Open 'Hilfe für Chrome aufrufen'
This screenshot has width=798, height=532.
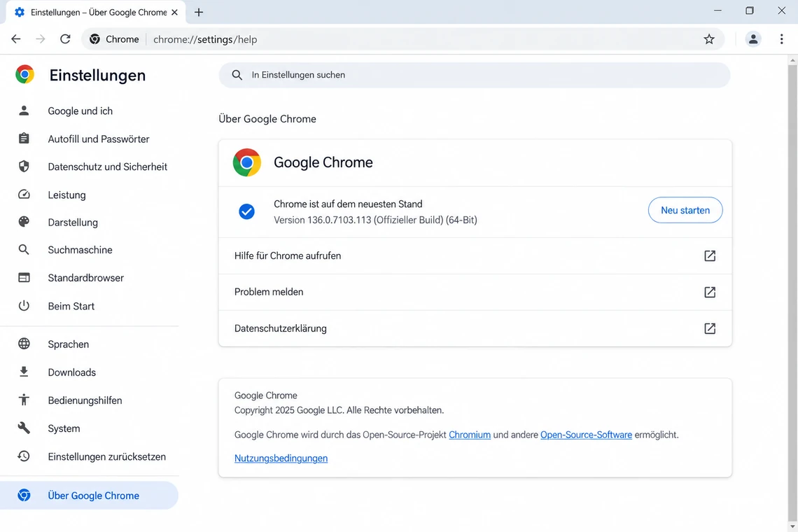(475, 256)
